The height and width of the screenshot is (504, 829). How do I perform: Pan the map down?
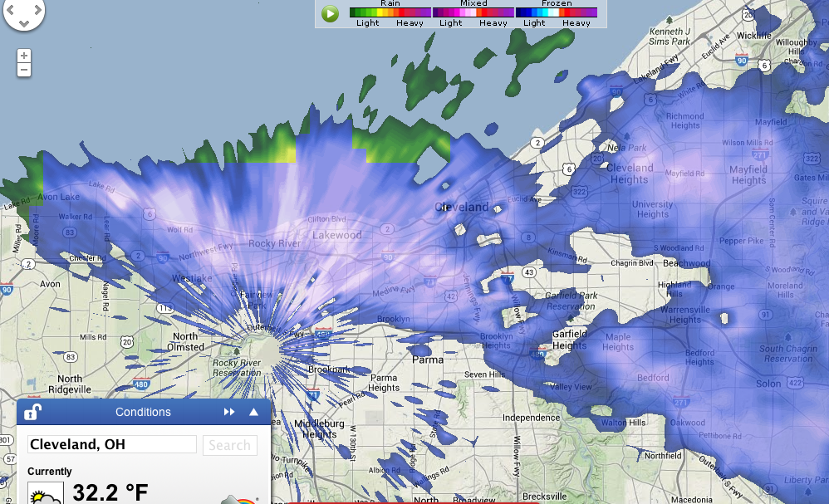(24, 23)
